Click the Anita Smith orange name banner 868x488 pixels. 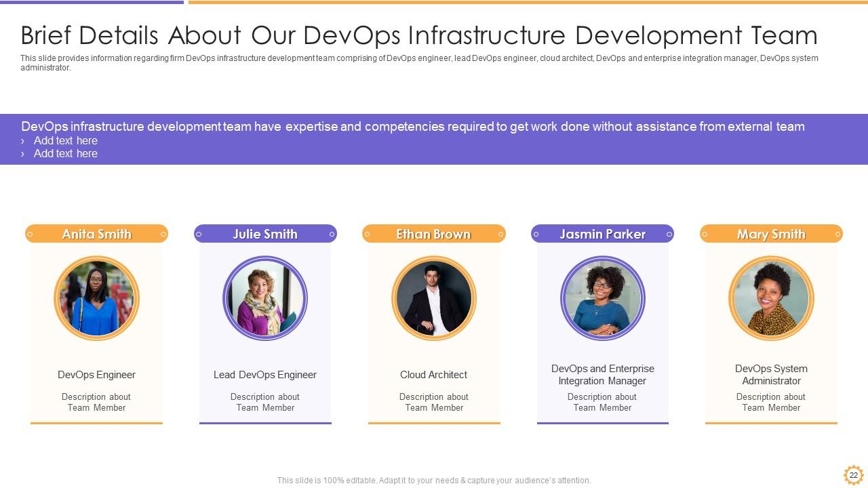[x=96, y=234]
